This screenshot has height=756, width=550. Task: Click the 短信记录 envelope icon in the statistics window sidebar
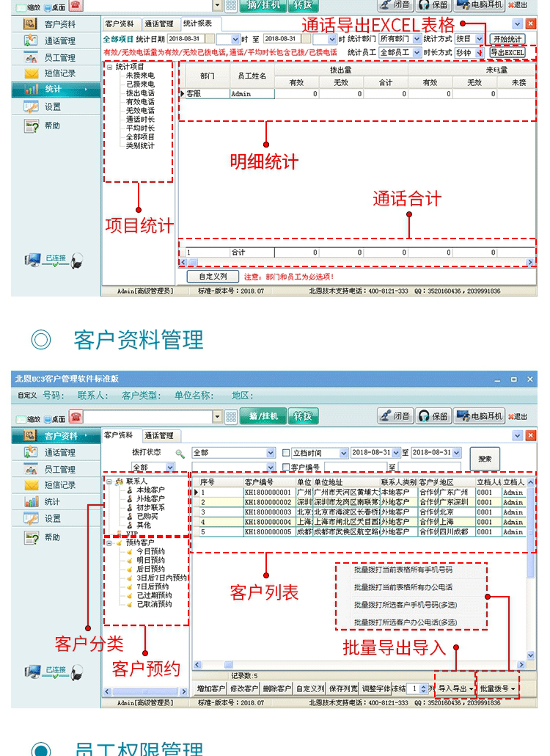pos(31,73)
